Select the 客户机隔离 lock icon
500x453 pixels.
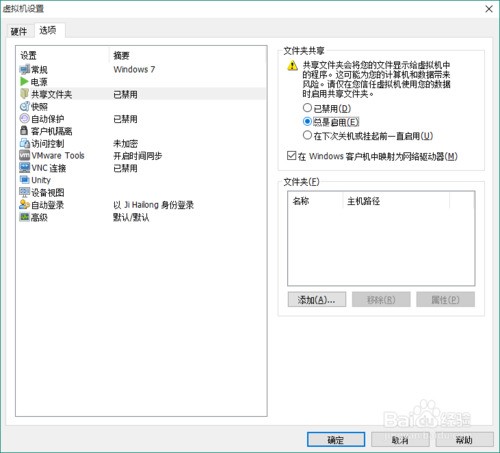click(x=24, y=131)
